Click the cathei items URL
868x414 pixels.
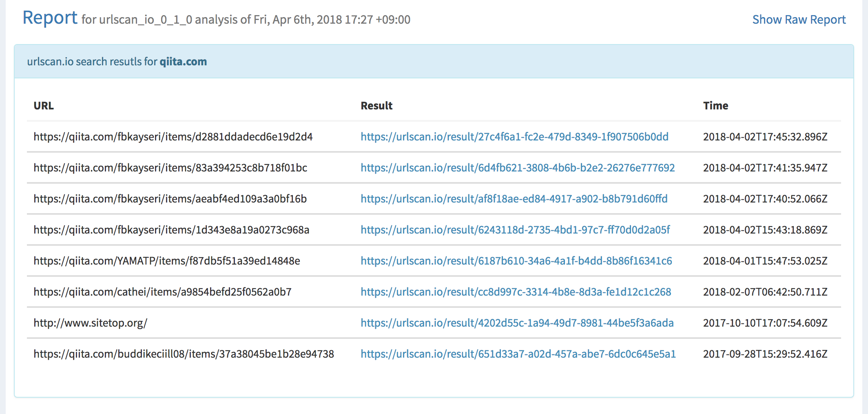click(162, 292)
